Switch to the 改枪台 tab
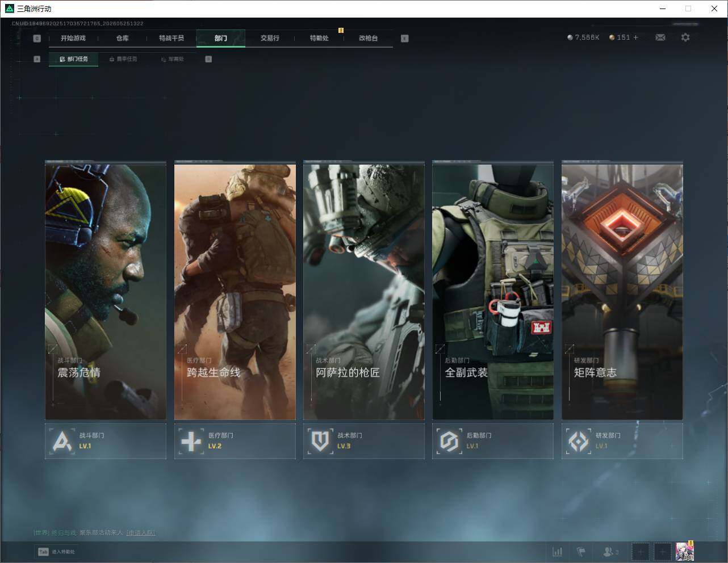The height and width of the screenshot is (563, 728). (x=368, y=38)
